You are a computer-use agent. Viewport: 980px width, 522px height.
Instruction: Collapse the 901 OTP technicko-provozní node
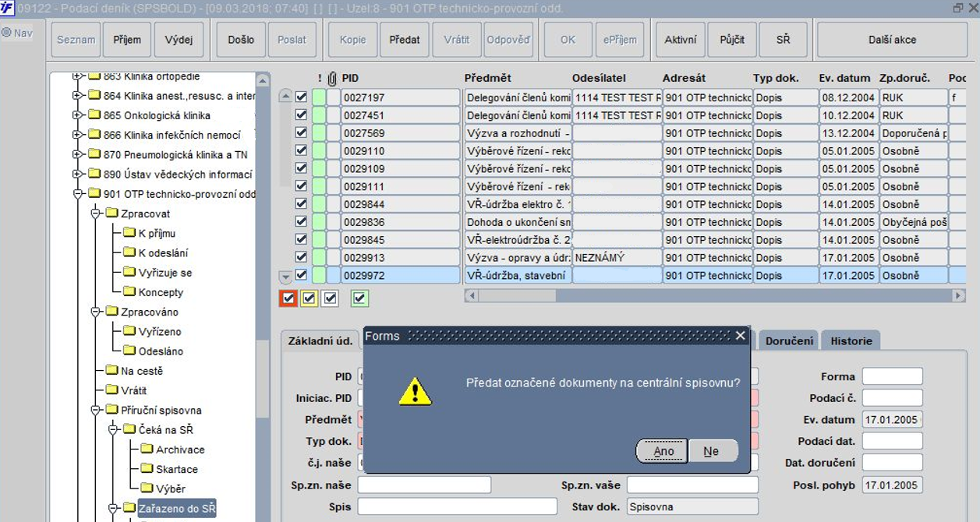tap(77, 194)
